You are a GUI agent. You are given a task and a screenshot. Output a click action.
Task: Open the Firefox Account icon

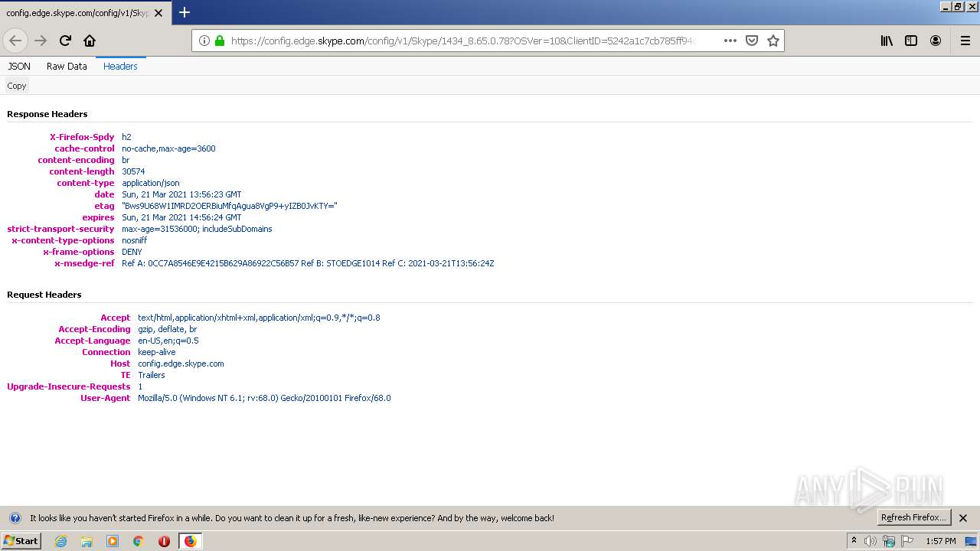936,41
